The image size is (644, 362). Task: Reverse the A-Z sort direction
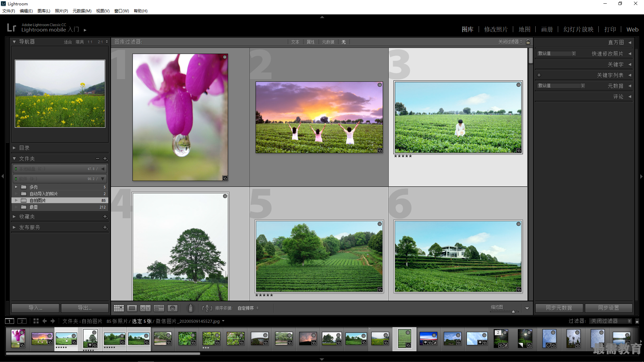click(207, 308)
